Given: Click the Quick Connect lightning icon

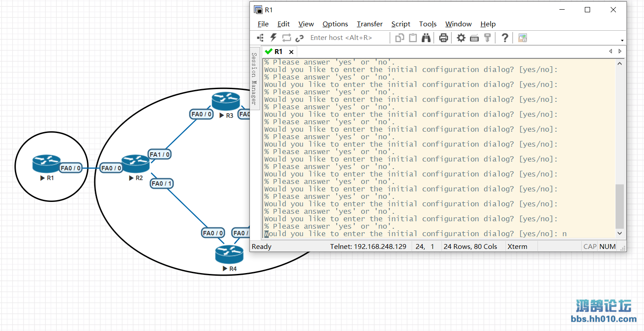Looking at the screenshot, I should (x=274, y=38).
